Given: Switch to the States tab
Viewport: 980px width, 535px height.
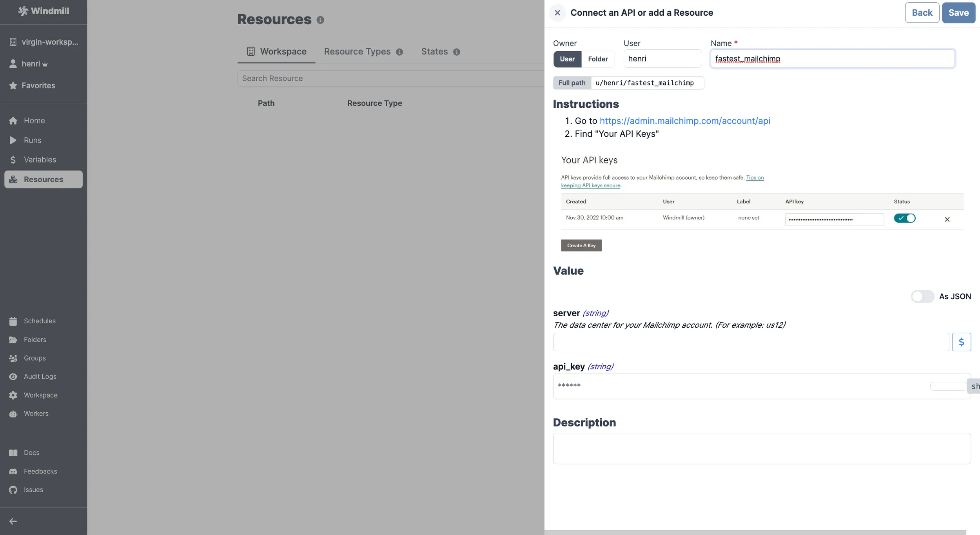Looking at the screenshot, I should (434, 51).
